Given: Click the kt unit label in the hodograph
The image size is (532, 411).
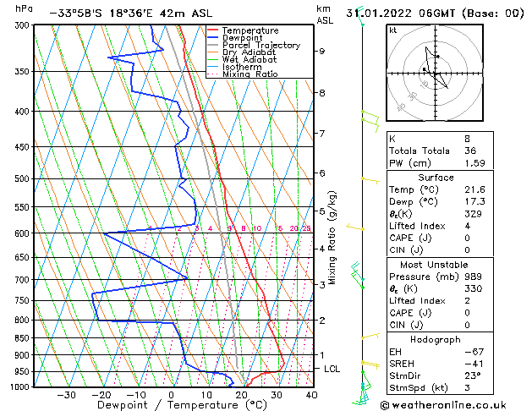Looking at the screenshot, I should [x=393, y=30].
